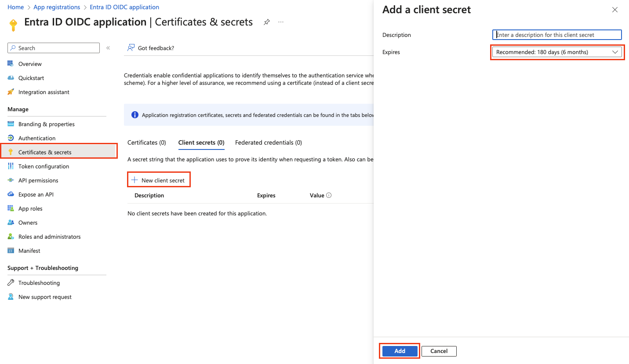Click New client secret
Image resolution: width=629 pixels, height=364 pixels.
(x=159, y=180)
